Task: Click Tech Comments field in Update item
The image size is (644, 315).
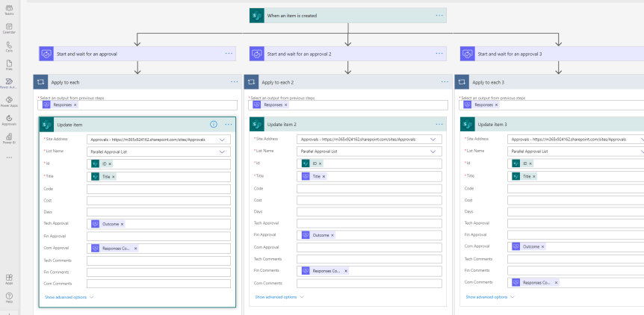Action: (158, 261)
